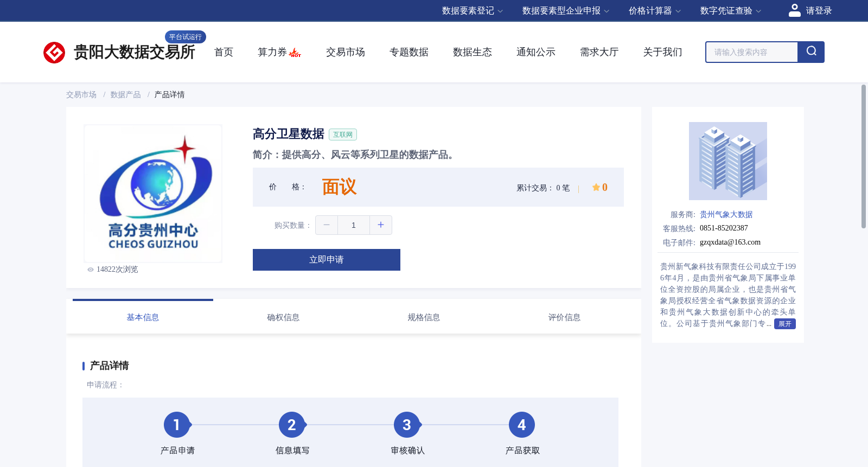Open the 专题数据 menu item
This screenshot has height=467, width=868.
409,52
